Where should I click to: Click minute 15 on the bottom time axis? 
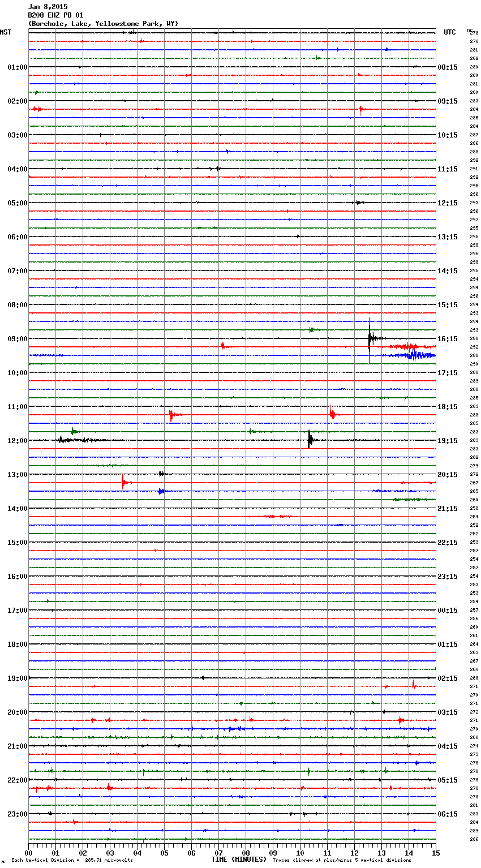click(x=436, y=853)
